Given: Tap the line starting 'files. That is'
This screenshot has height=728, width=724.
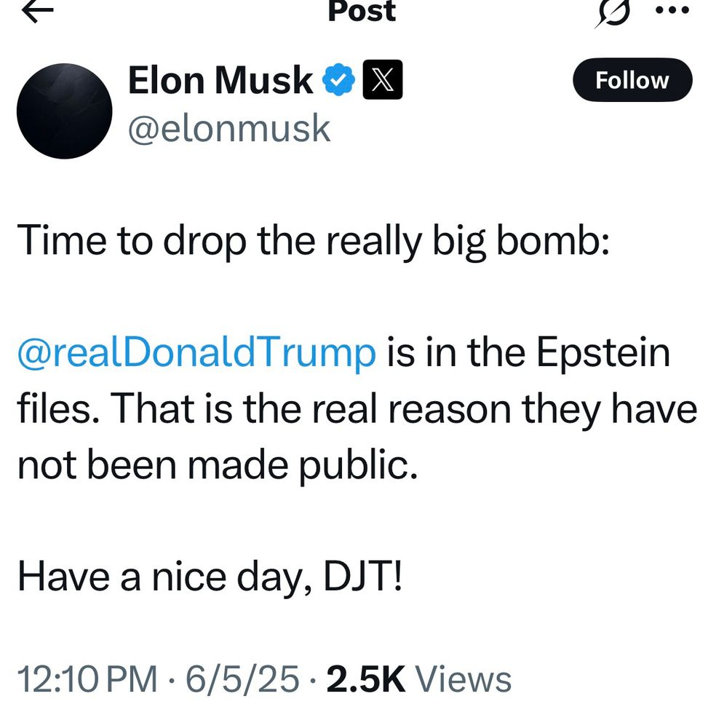Looking at the screenshot, I should 357,409.
